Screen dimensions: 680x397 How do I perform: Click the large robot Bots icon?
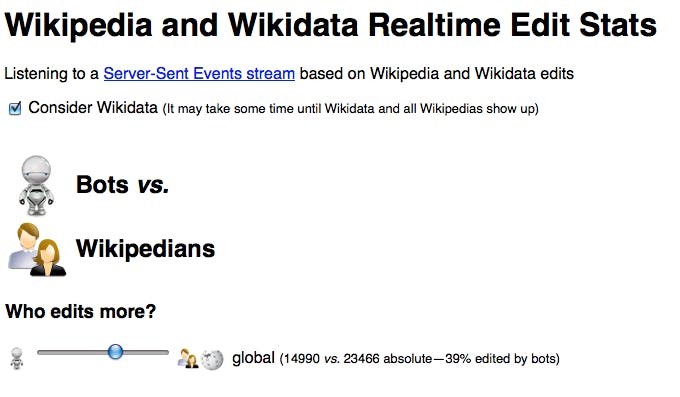(36, 186)
